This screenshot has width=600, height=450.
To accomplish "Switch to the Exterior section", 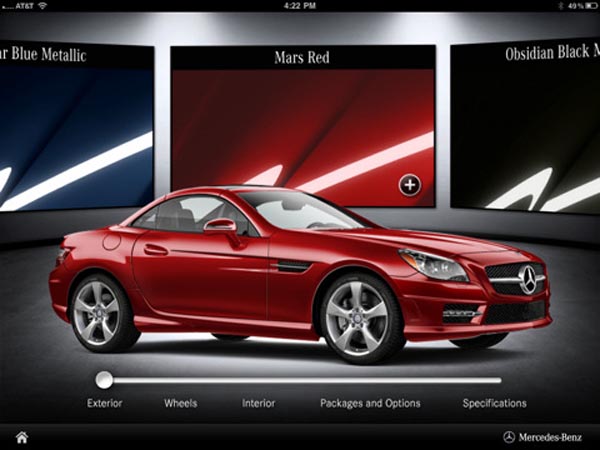I will (104, 404).
